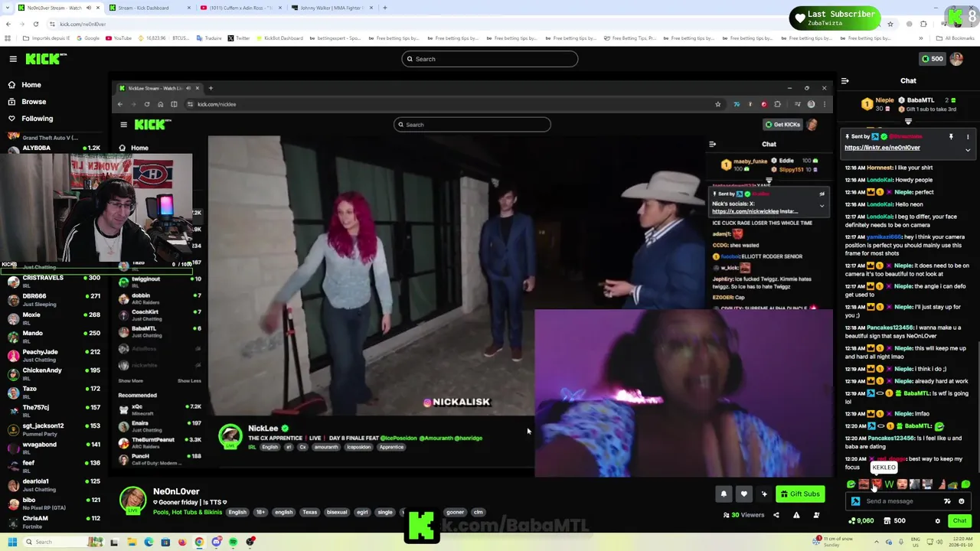Open the Kick hamburger menu
The height and width of the screenshot is (551, 980).
(x=13, y=59)
